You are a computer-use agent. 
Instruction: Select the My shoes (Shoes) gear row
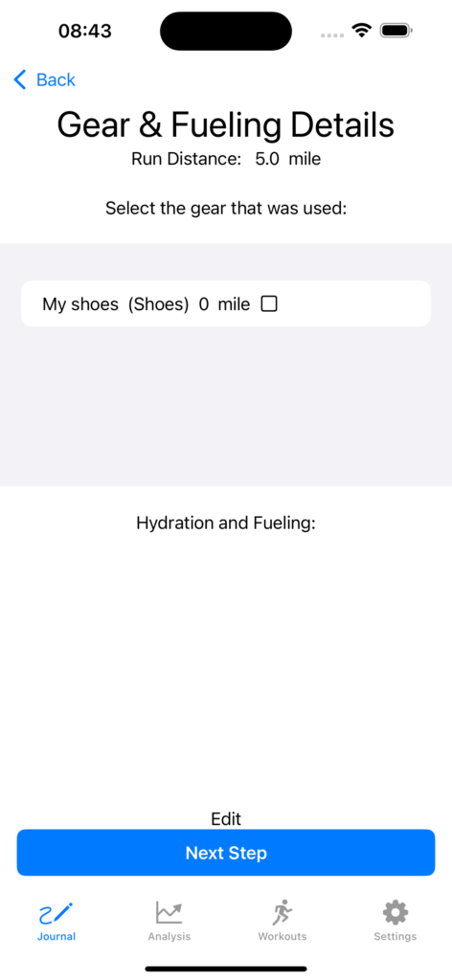226,303
